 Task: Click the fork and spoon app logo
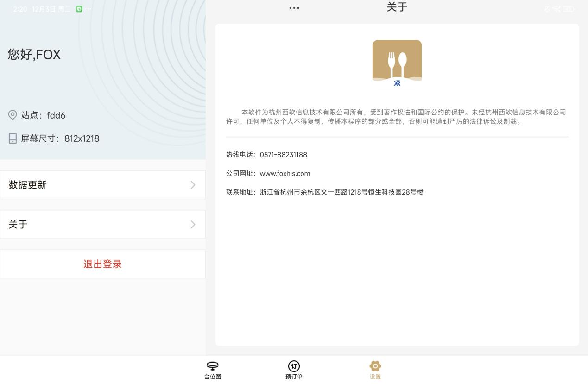(397, 61)
